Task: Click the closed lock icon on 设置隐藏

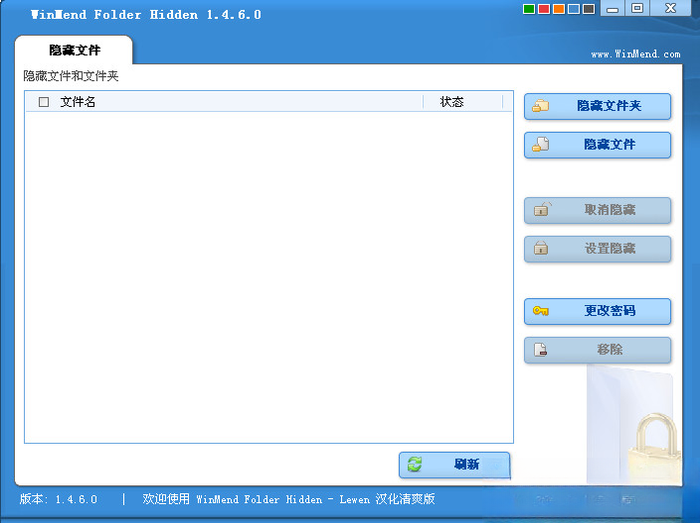Action: click(x=541, y=248)
